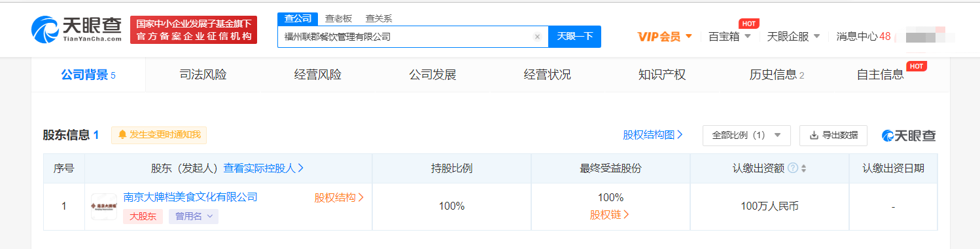Switch to the 经营状况 tab

point(548,75)
